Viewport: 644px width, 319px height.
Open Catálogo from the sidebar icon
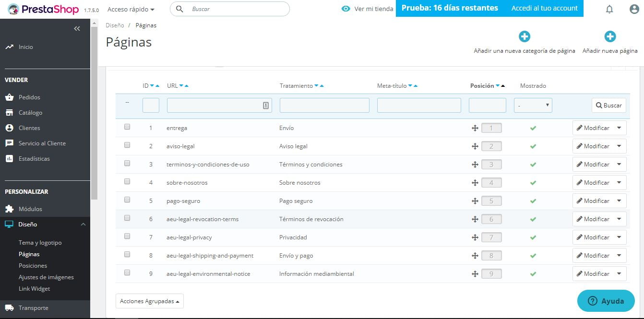pyautogui.click(x=10, y=112)
